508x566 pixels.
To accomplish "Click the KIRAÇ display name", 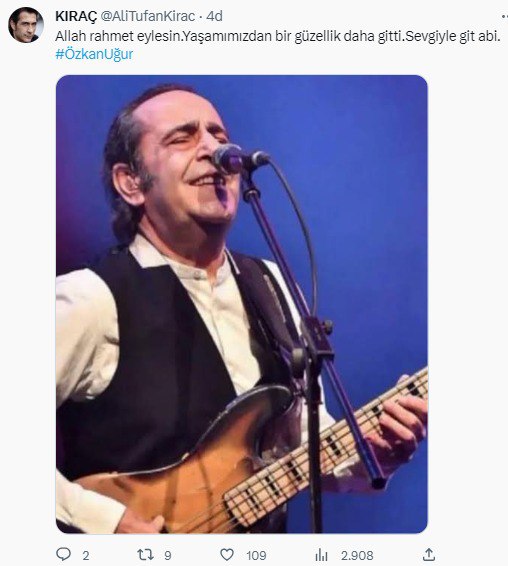I will [x=76, y=16].
